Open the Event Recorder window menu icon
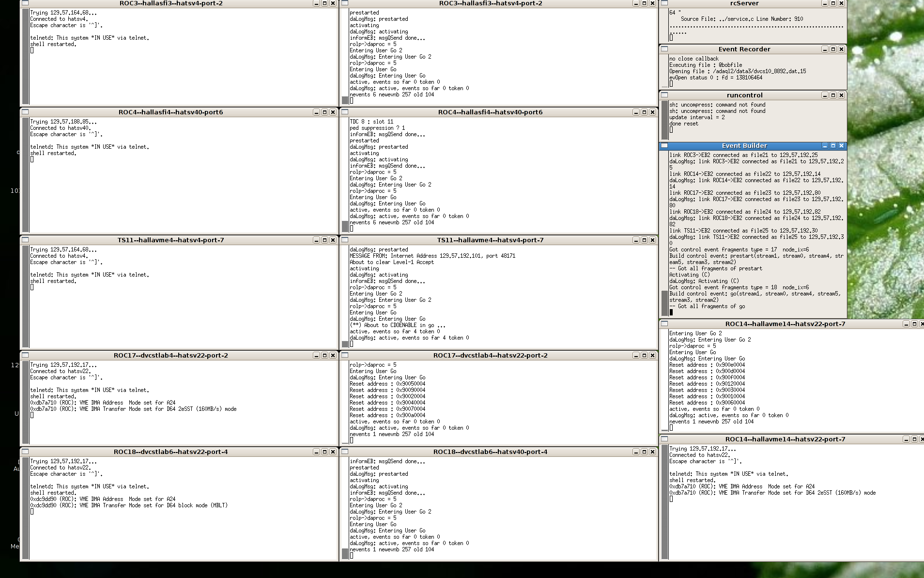 tap(664, 49)
